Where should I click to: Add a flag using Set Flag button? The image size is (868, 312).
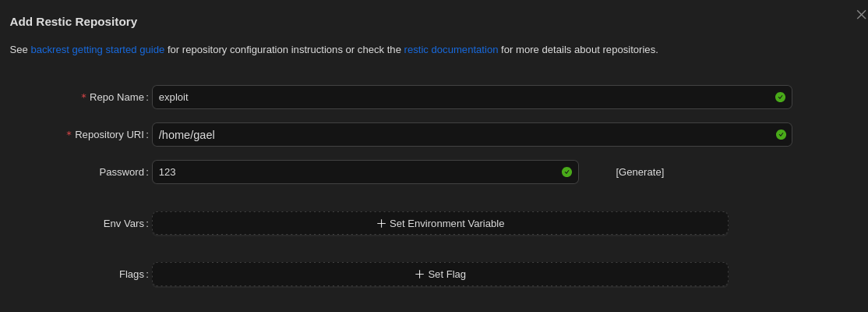(x=440, y=275)
